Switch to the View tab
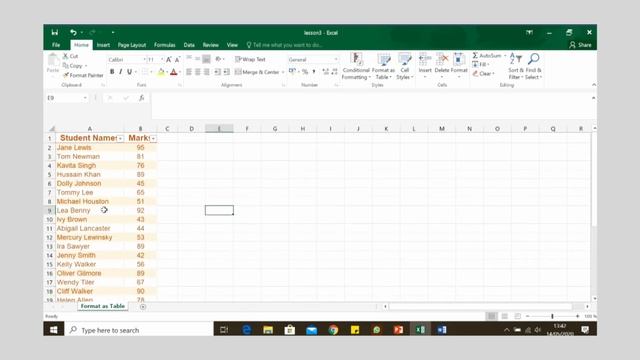640x360 pixels. (x=232, y=45)
